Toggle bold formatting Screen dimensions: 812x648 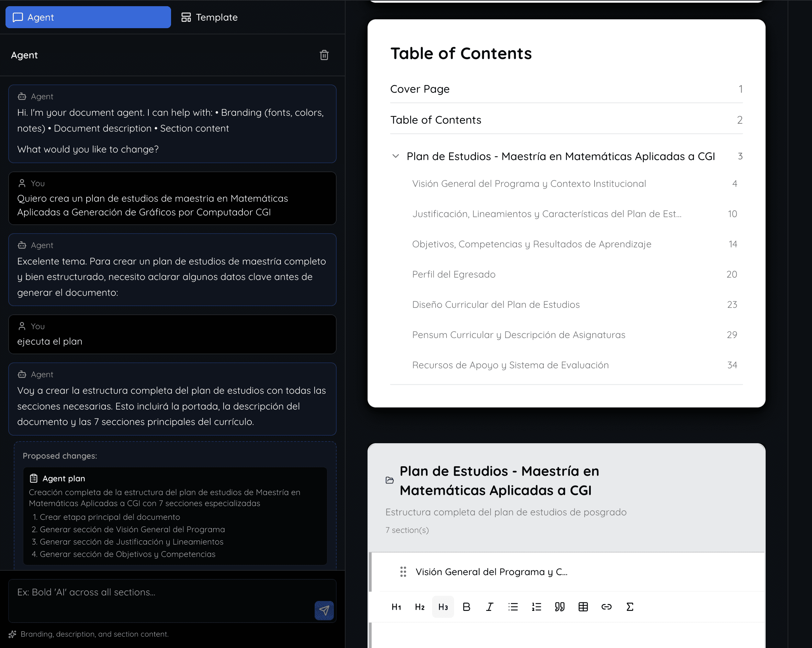point(466,607)
